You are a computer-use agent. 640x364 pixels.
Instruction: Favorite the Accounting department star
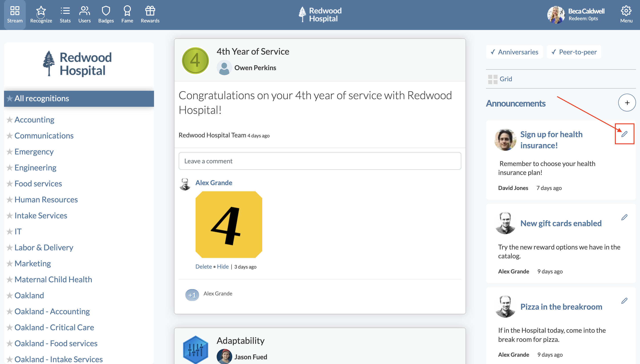point(10,119)
